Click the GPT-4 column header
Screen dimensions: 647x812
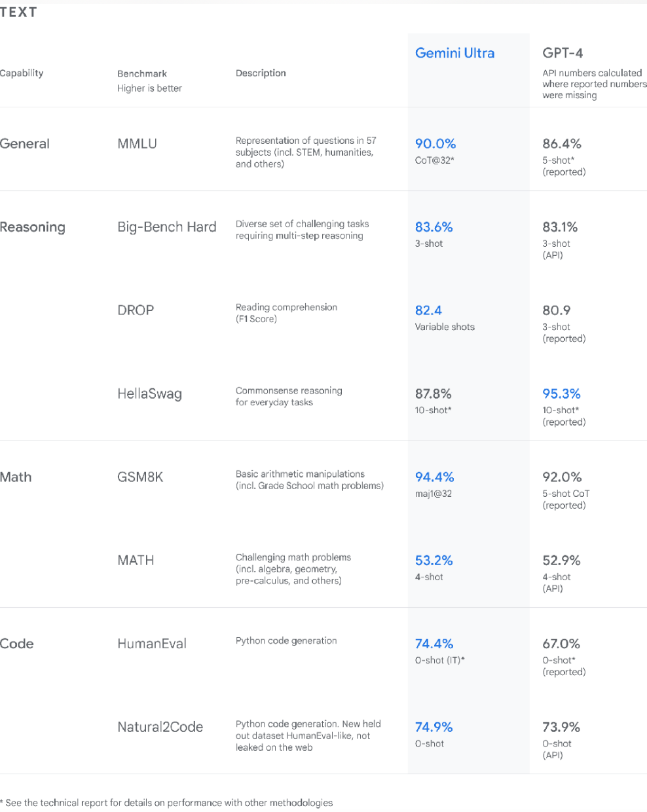pyautogui.click(x=563, y=53)
